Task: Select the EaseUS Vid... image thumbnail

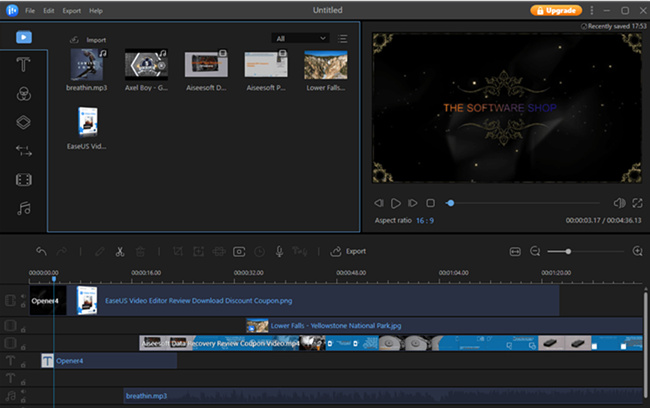Action: [x=87, y=122]
